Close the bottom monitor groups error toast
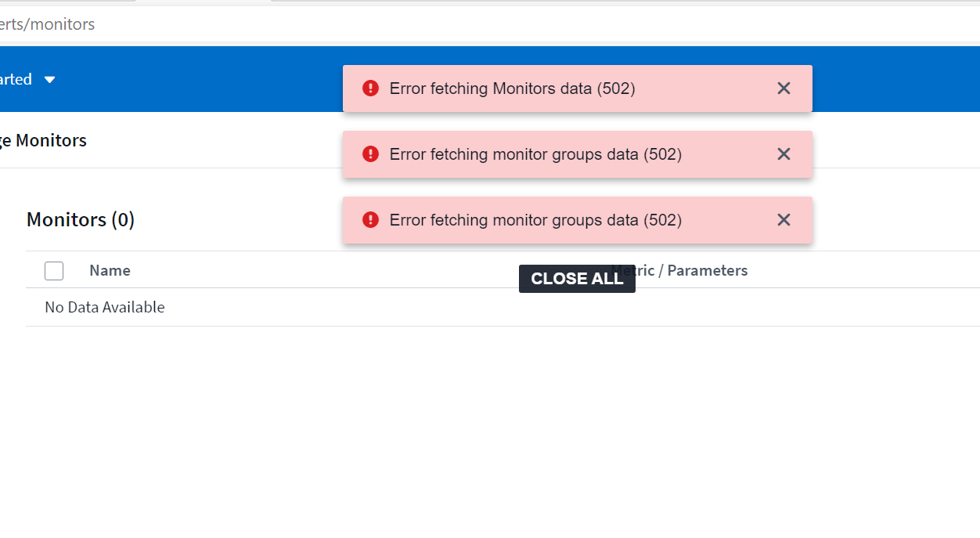Viewport: 980px width, 538px height. tap(784, 220)
